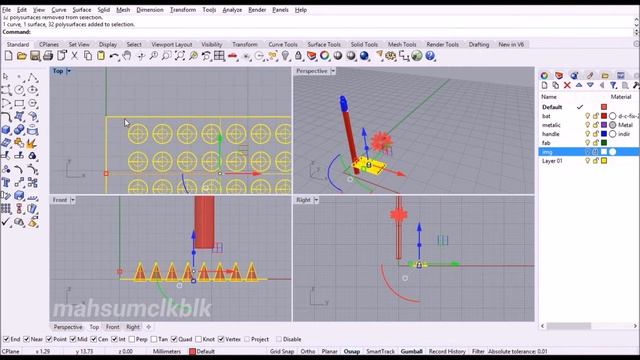Open the Front viewport dropdown arrow
This screenshot has width=640, height=360.
tap(73, 200)
